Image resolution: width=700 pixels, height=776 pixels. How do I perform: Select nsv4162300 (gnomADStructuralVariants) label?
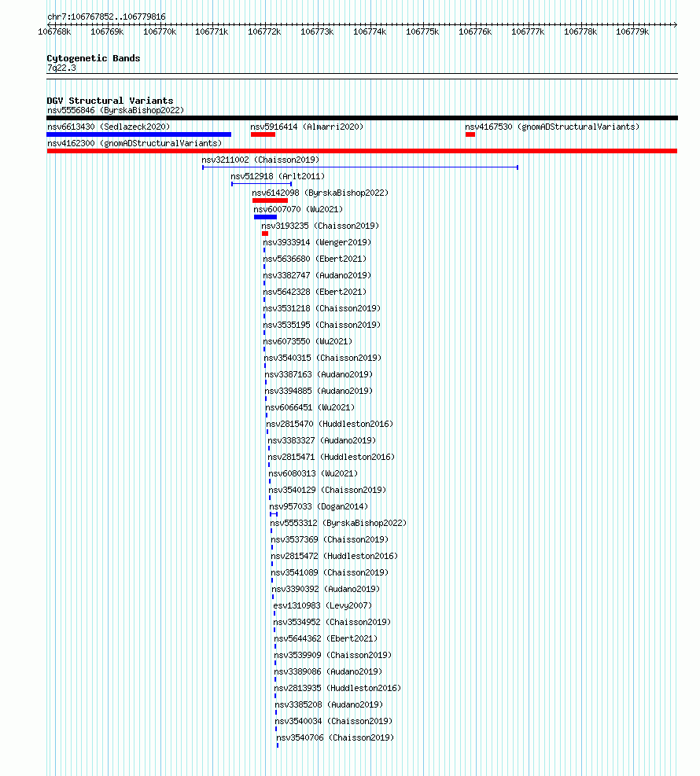(134, 143)
